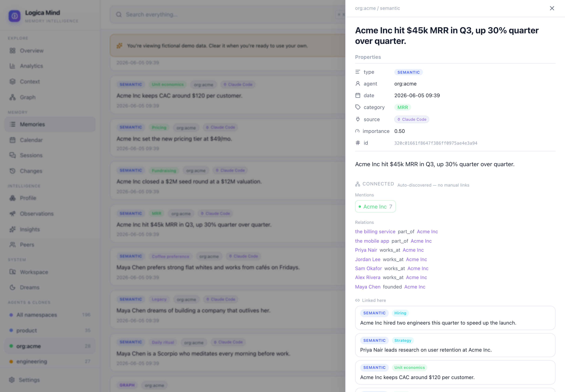This screenshot has width=565, height=392.
Task: Click the category tag icon
Action: [358, 107]
